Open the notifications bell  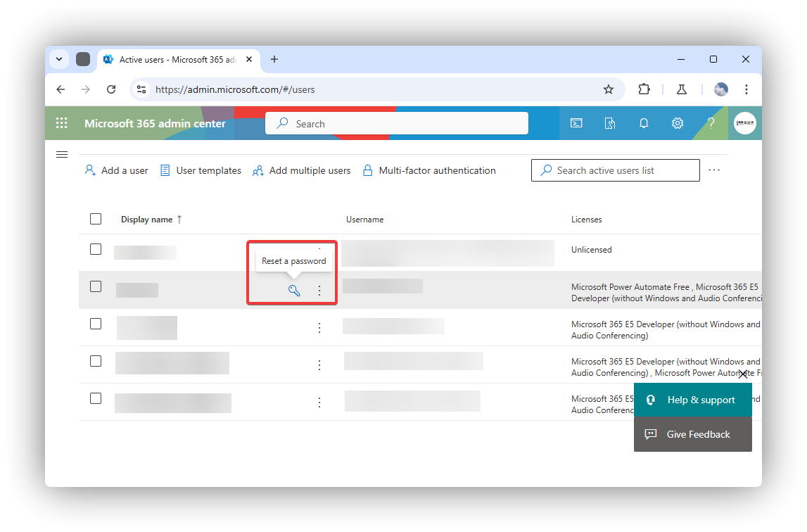644,123
